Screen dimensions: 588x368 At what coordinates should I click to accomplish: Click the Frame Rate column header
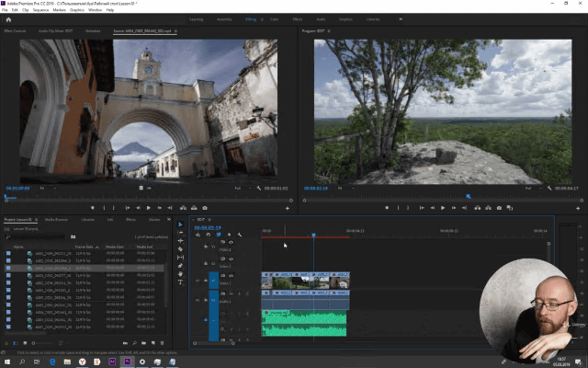[x=85, y=247]
